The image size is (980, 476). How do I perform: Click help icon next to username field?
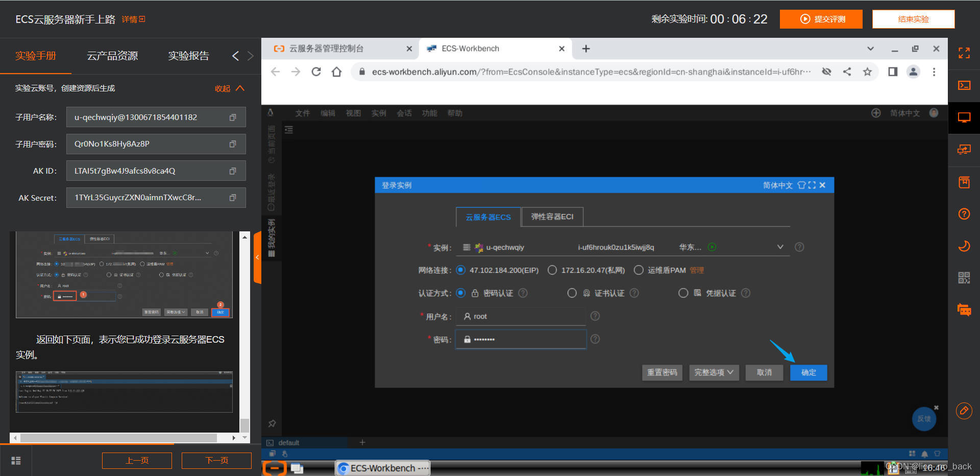coord(595,316)
